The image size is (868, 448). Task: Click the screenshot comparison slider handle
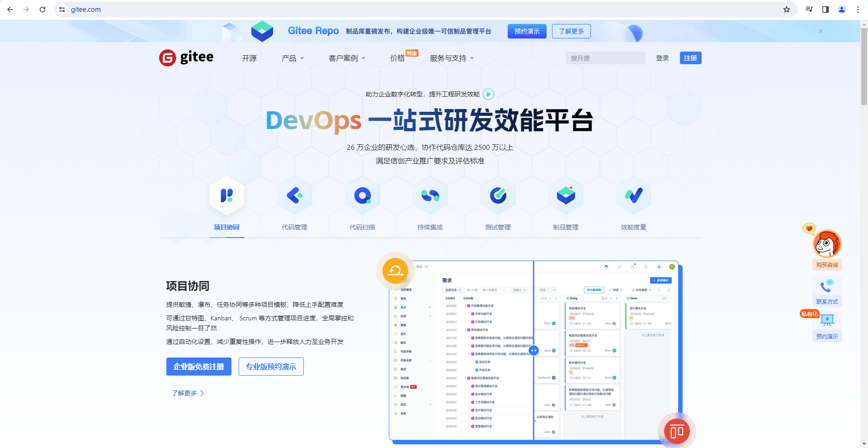[x=533, y=350]
